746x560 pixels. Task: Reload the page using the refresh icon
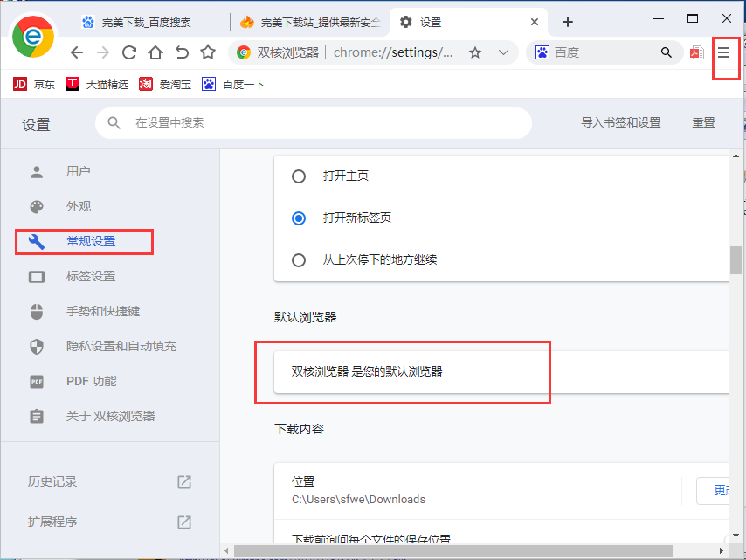[129, 52]
